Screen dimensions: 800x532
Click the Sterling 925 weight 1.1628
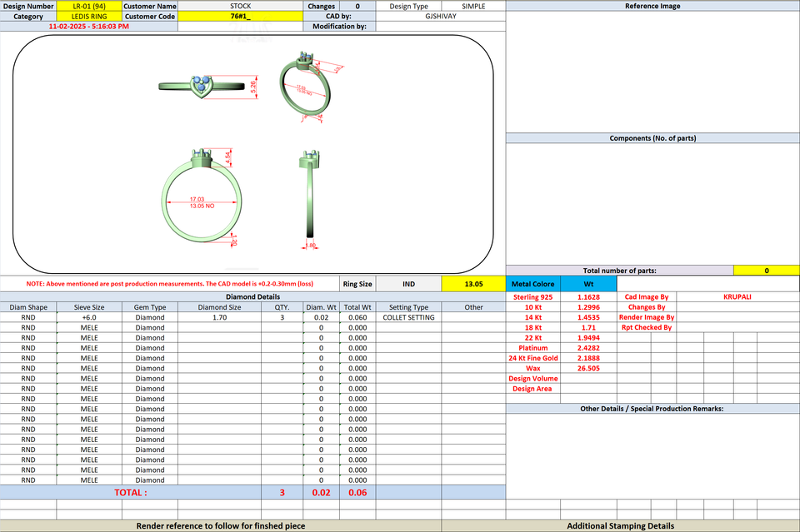coord(588,297)
